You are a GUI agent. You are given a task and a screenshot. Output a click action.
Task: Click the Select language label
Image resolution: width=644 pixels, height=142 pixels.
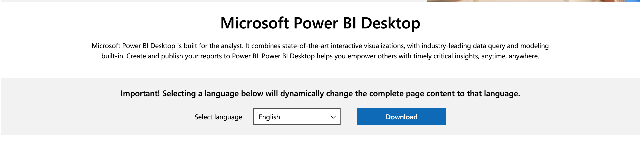(x=218, y=117)
